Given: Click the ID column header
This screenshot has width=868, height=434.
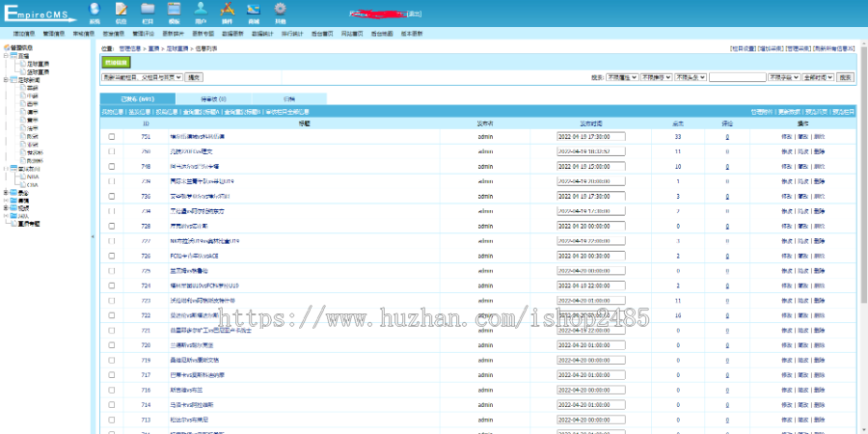Looking at the screenshot, I should (147, 123).
